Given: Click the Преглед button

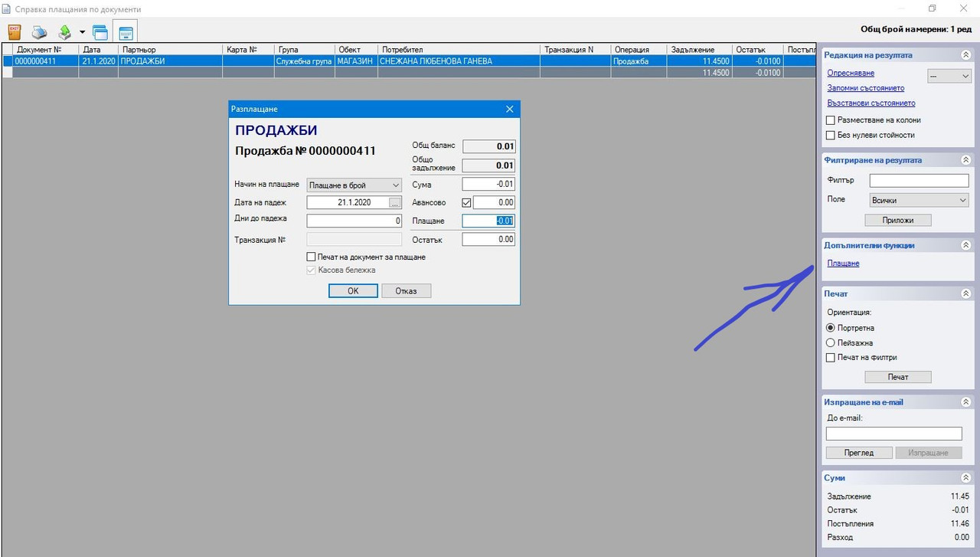Looking at the screenshot, I should tap(859, 453).
